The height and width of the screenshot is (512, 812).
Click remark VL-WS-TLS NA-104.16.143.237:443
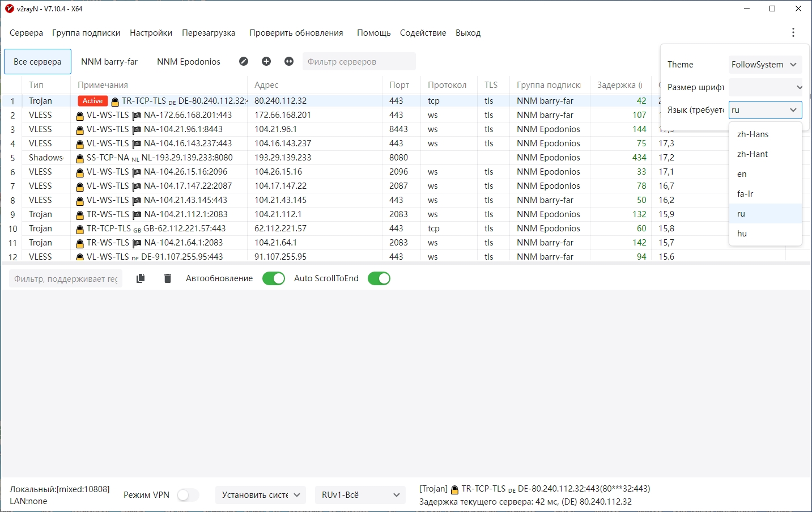(x=159, y=143)
